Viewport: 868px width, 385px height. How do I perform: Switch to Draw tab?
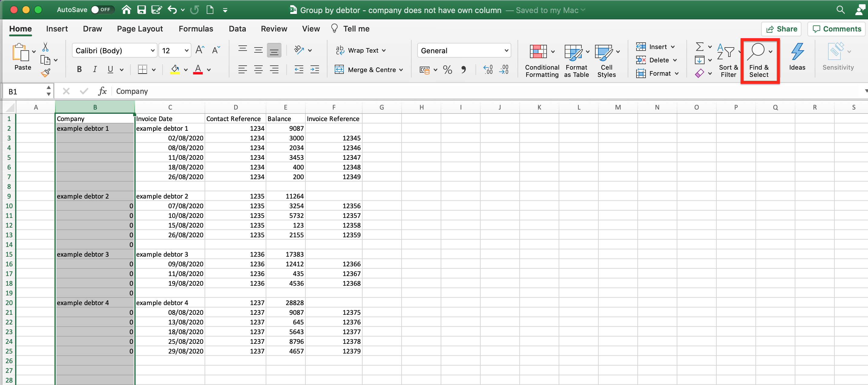(92, 29)
